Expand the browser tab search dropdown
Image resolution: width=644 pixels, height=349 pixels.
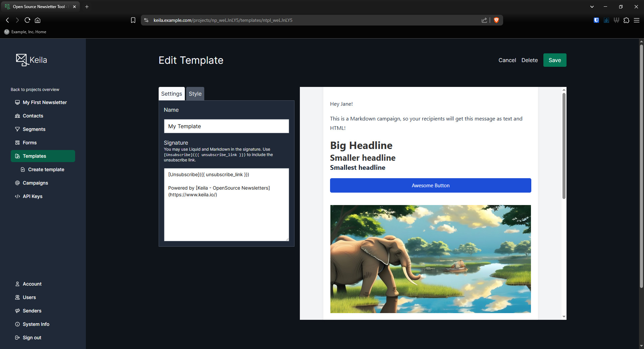click(592, 7)
